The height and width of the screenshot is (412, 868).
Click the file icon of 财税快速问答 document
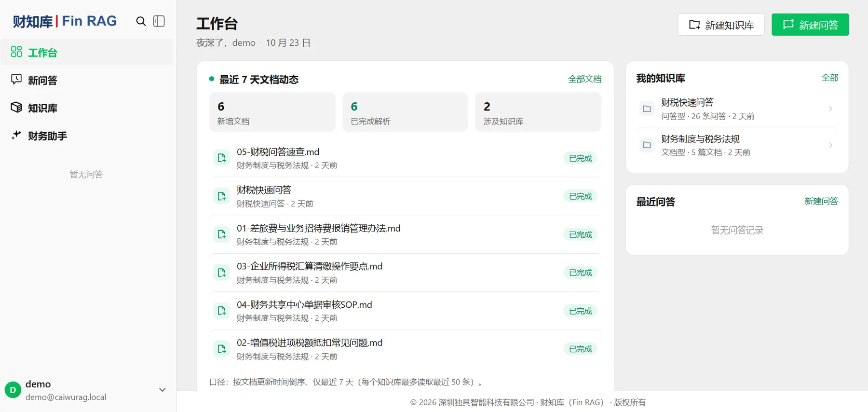[222, 196]
